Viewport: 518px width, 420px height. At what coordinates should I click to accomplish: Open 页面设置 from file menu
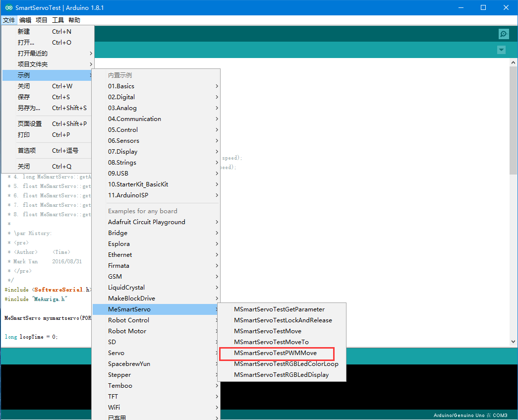47,123
